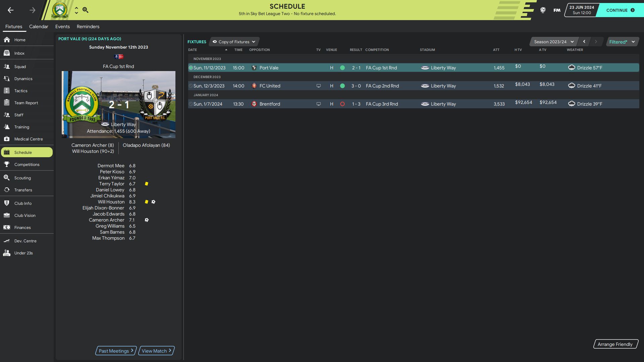
Task: Expand the club switcher up-down arrows
Action: (x=76, y=10)
